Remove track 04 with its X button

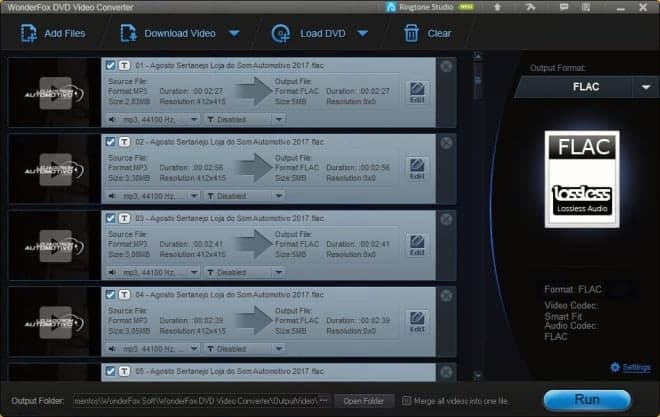point(446,295)
